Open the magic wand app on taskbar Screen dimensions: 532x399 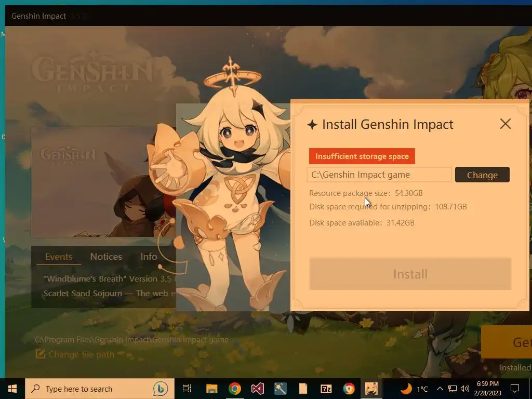point(280,389)
